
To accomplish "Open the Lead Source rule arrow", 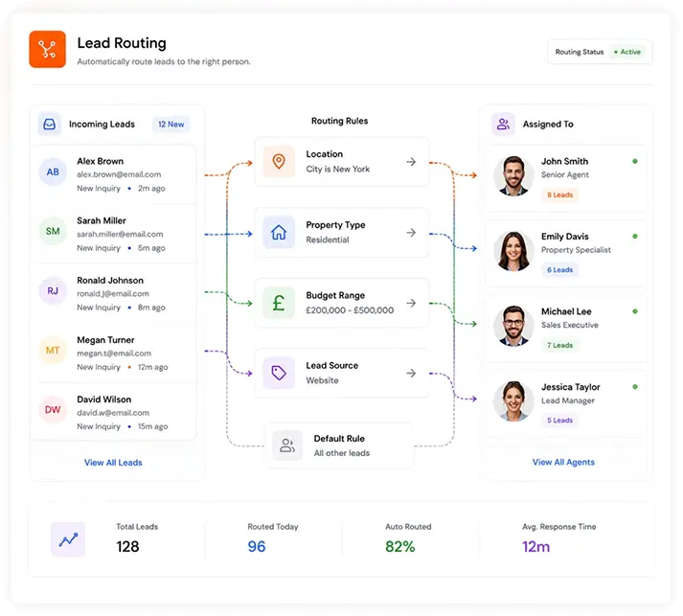I will 411,373.
